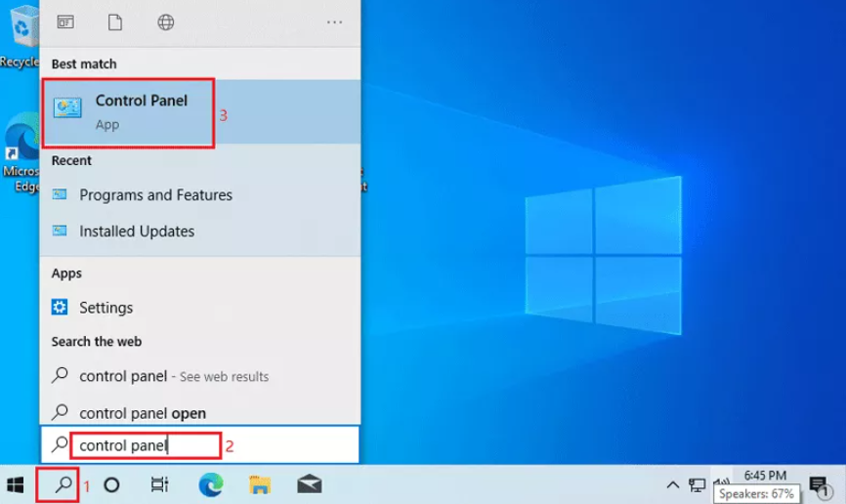This screenshot has width=846, height=504.
Task: Click the Installed Updates icon
Action: (x=60, y=231)
